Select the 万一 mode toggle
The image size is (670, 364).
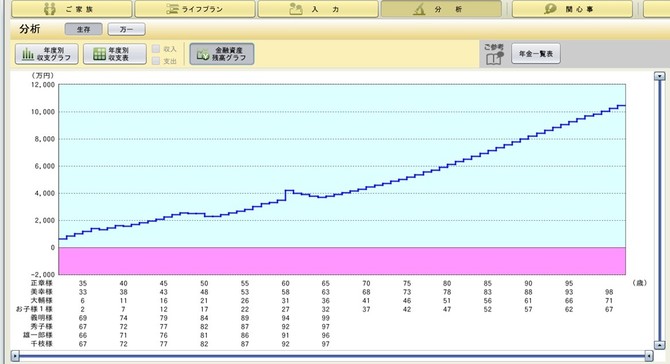tap(126, 29)
